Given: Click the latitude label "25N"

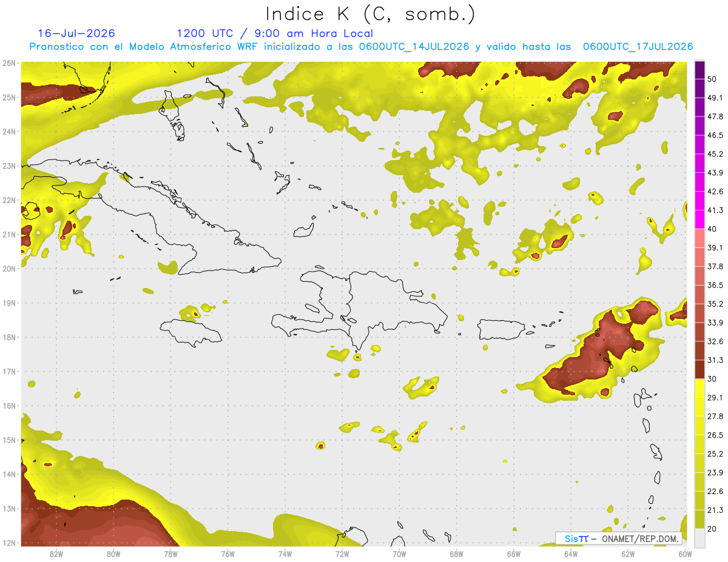Looking at the screenshot, I should tap(9, 98).
